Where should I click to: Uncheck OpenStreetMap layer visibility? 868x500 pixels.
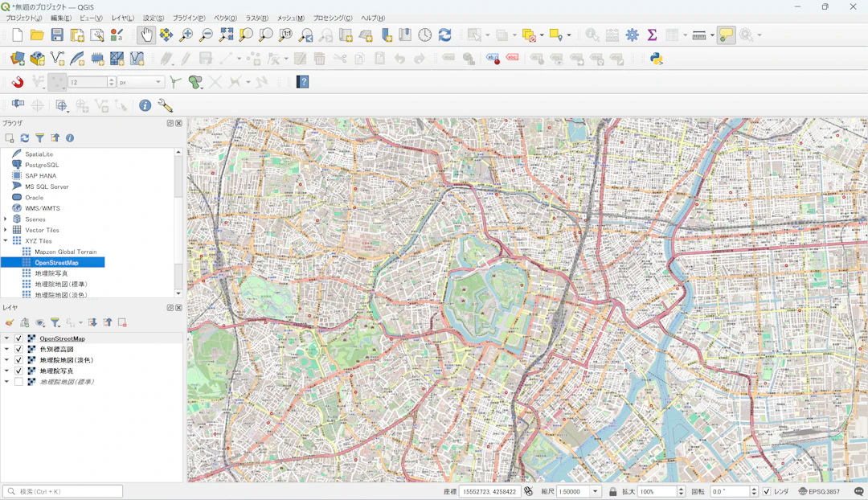(18, 338)
